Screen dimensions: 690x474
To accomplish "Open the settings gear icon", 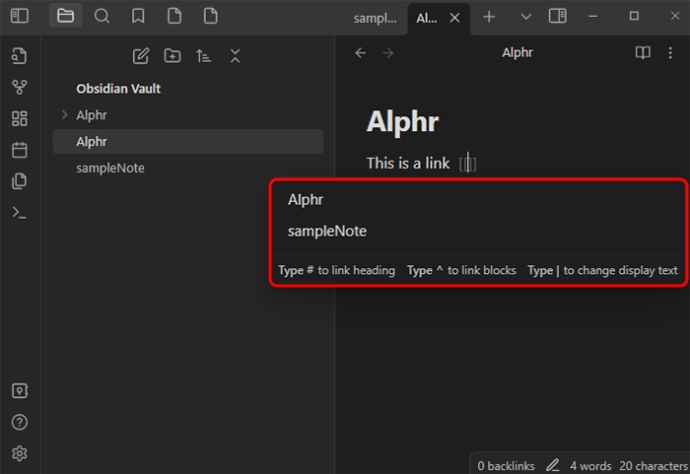I will coord(19,453).
